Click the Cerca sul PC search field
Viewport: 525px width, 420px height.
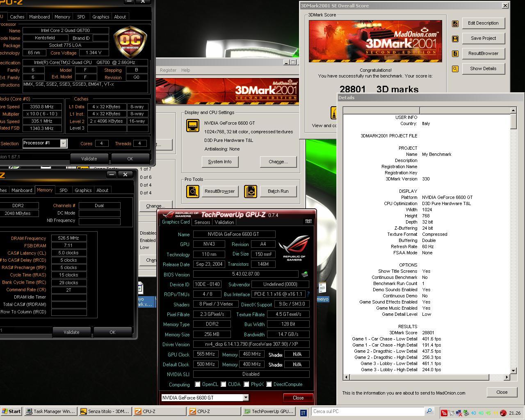pyautogui.click(x=368, y=411)
